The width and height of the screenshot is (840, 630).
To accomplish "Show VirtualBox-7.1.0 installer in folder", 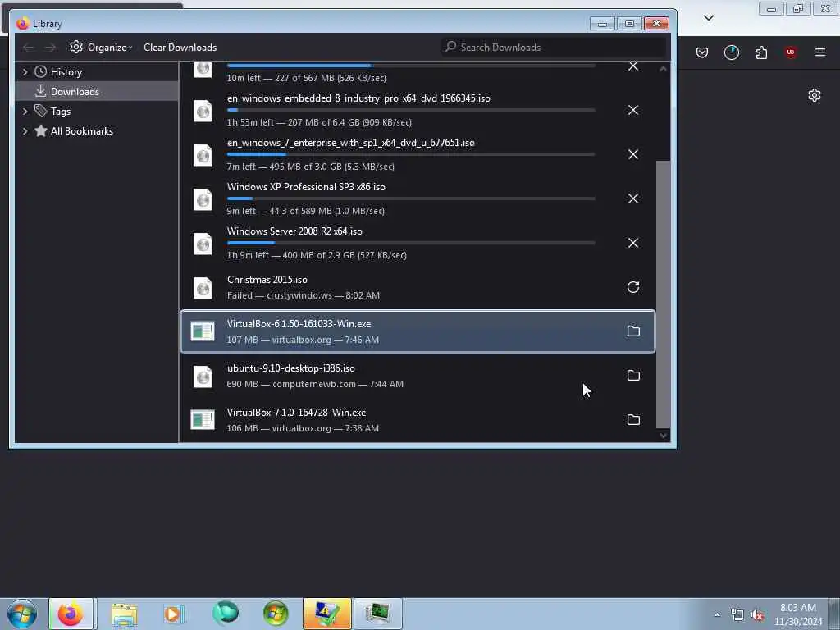I will click(633, 419).
